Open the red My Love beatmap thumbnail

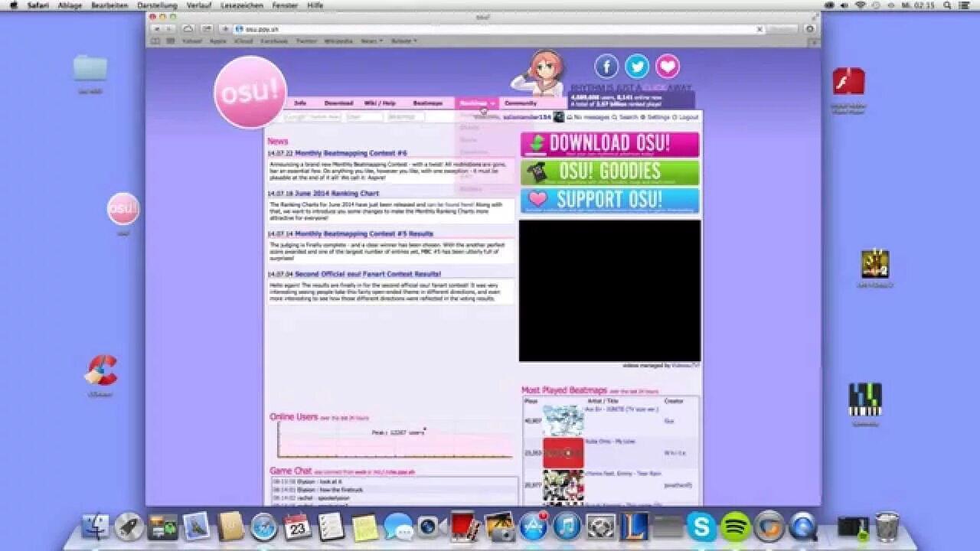(563, 453)
